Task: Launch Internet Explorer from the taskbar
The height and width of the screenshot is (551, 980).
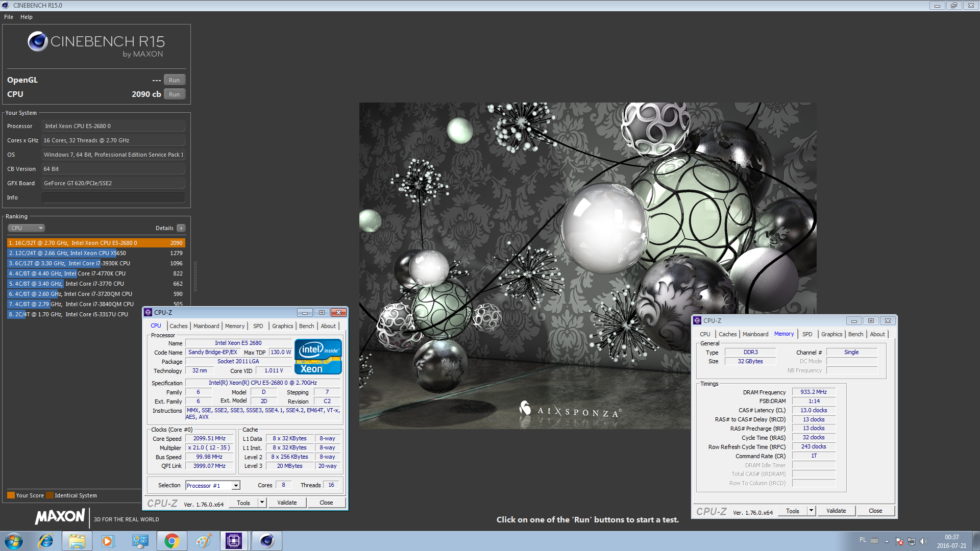Action: point(46,541)
